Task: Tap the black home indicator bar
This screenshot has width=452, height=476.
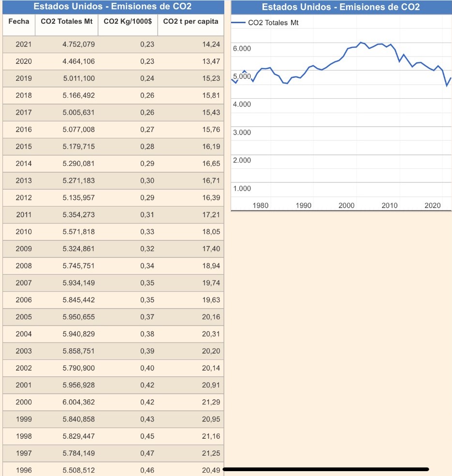Action: point(326,469)
